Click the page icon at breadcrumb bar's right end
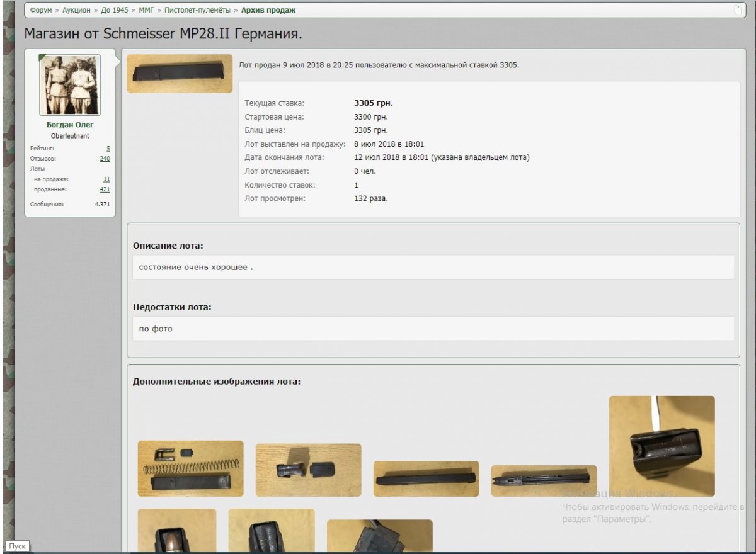Image resolution: width=756 pixels, height=554 pixels. (738, 10)
